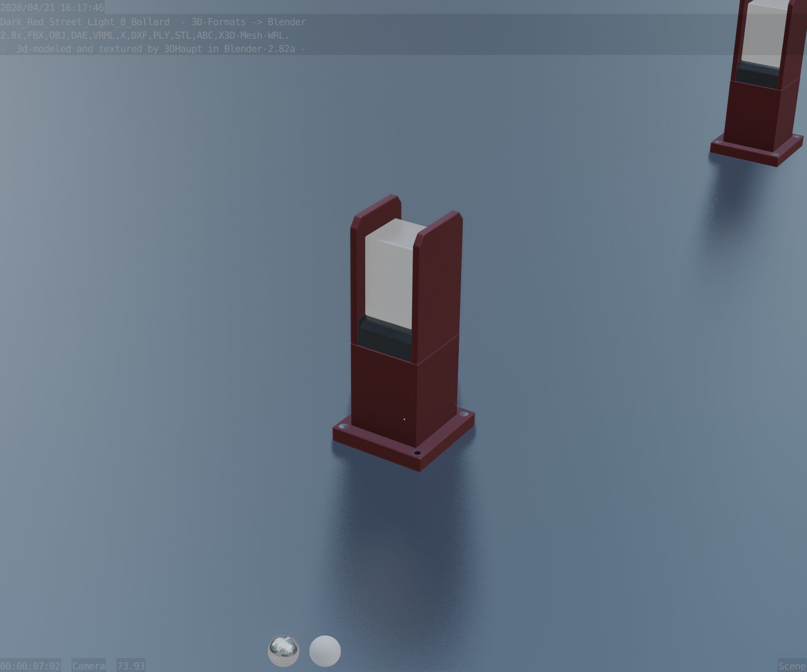The image size is (807, 672).
Task: Click the white matte reference sphere
Action: (325, 651)
